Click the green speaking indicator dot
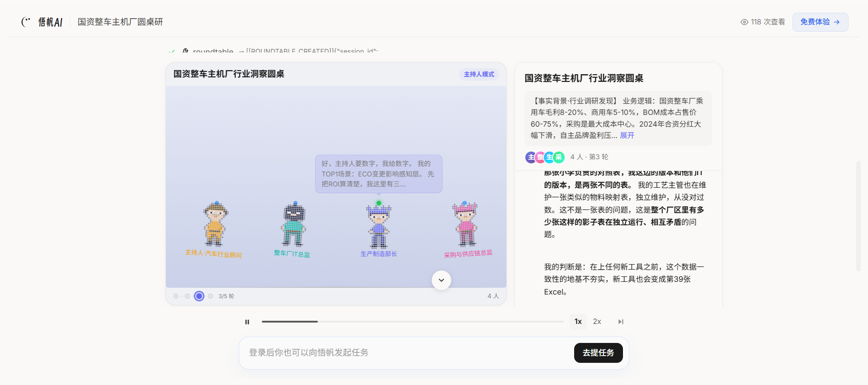Viewport: 868px width, 385px height. pyautogui.click(x=379, y=203)
